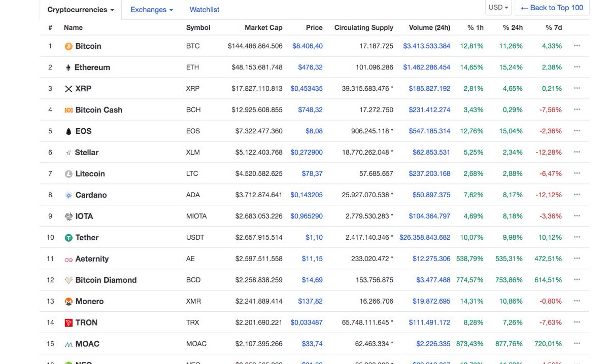Click the MOAC logo icon
Viewport: 609px width, 364px height.
(x=69, y=344)
